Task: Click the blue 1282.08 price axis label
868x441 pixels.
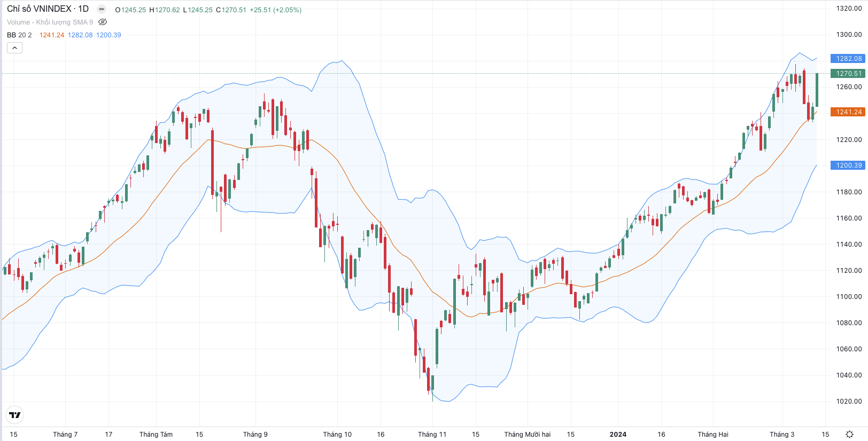Action: point(848,59)
